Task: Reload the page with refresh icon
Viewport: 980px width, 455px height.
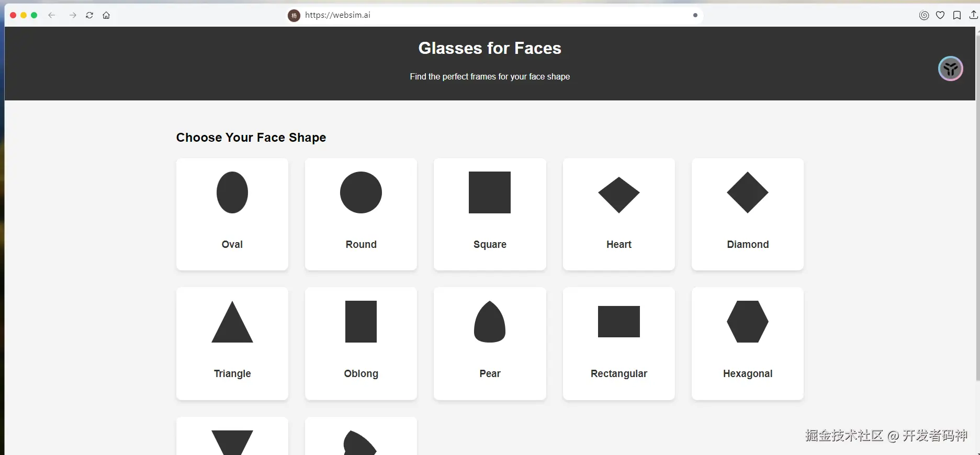Action: click(89, 15)
